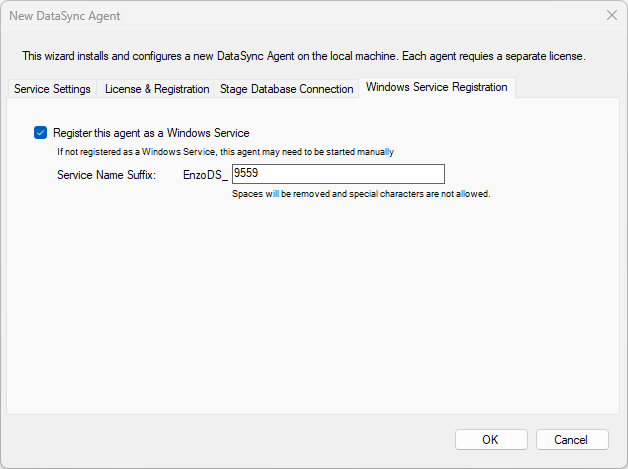
Task: Uncheck Register this agent as Windows Service
Action: [40, 132]
